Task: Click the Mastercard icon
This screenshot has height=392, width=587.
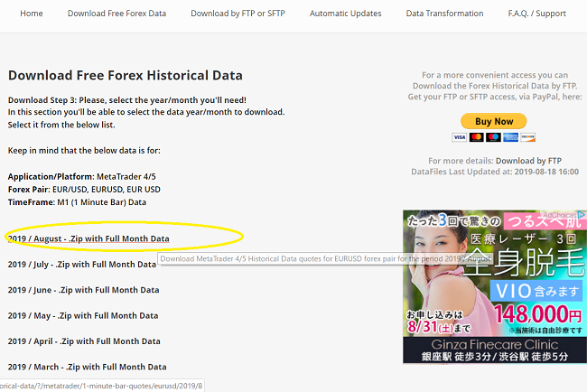Action: (x=476, y=137)
